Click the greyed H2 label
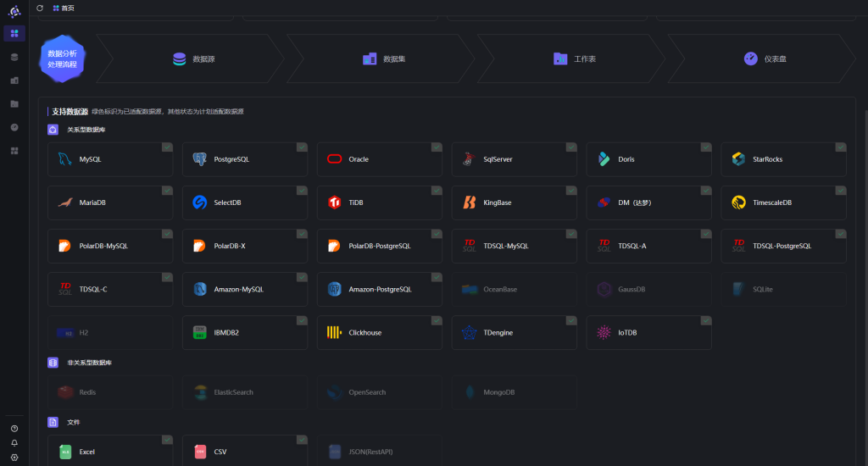 (84, 333)
